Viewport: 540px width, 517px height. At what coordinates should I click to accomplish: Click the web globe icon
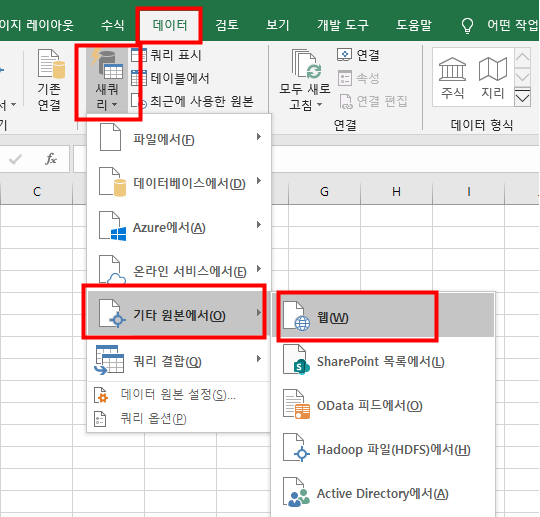[302, 323]
